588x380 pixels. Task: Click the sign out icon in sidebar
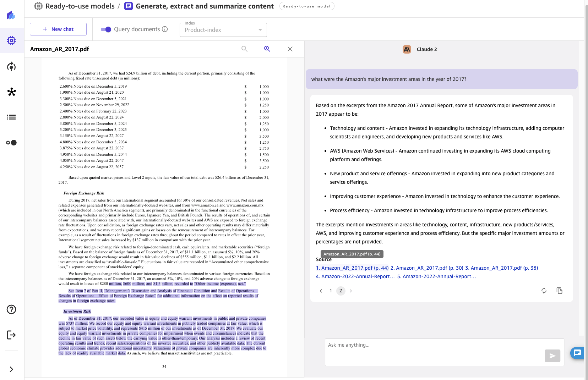pyautogui.click(x=11, y=335)
